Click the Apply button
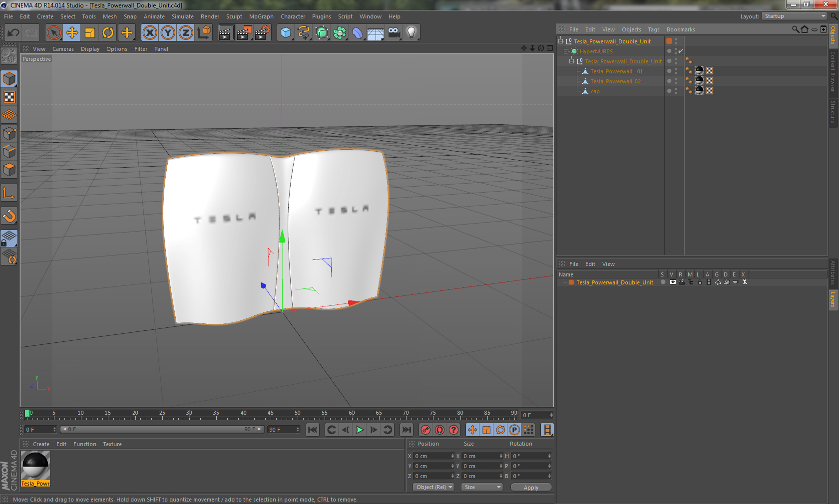Viewport: 839px width, 504px height. pyautogui.click(x=531, y=488)
